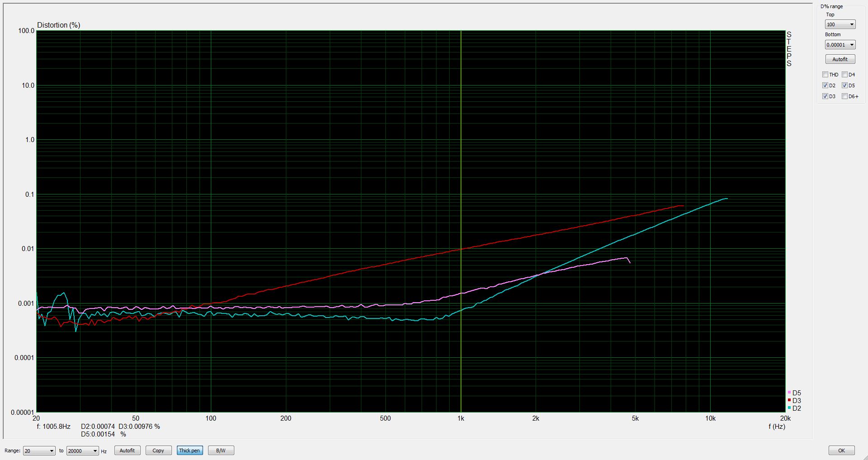868x460 pixels.
Task: Click Autofit in the D% range panel
Action: click(840, 59)
